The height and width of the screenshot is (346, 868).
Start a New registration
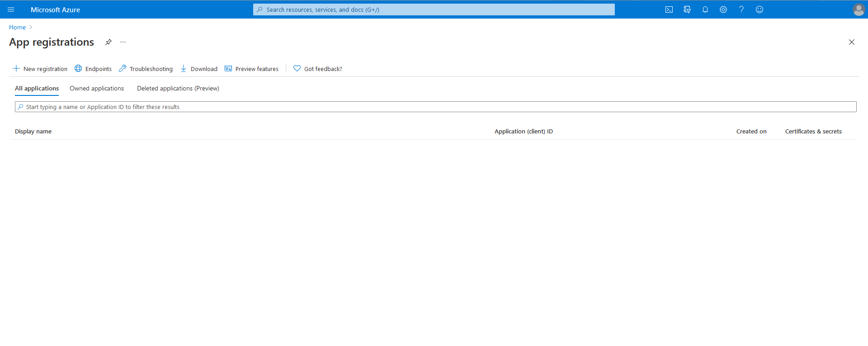[40, 69]
